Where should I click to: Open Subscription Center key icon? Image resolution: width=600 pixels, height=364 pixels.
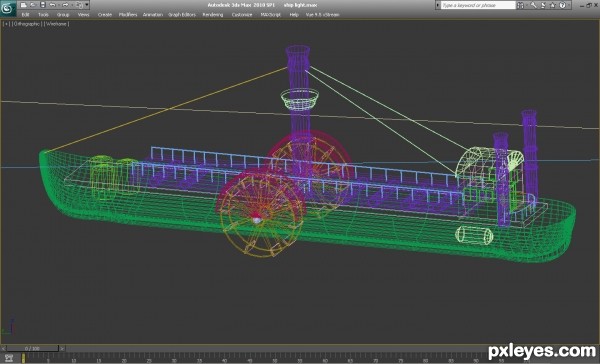533,5
